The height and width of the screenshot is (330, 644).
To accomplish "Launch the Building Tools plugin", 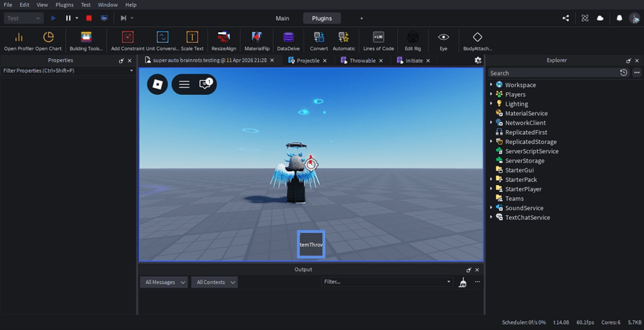I will [x=86, y=41].
